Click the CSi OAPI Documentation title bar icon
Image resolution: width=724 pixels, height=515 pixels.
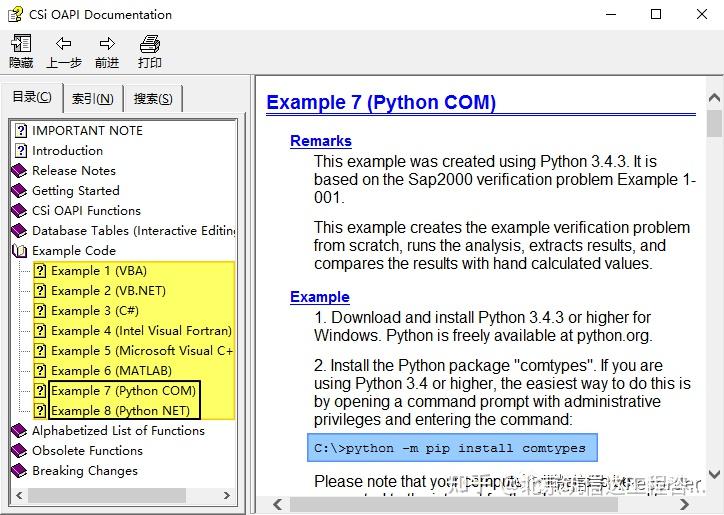tap(15, 14)
